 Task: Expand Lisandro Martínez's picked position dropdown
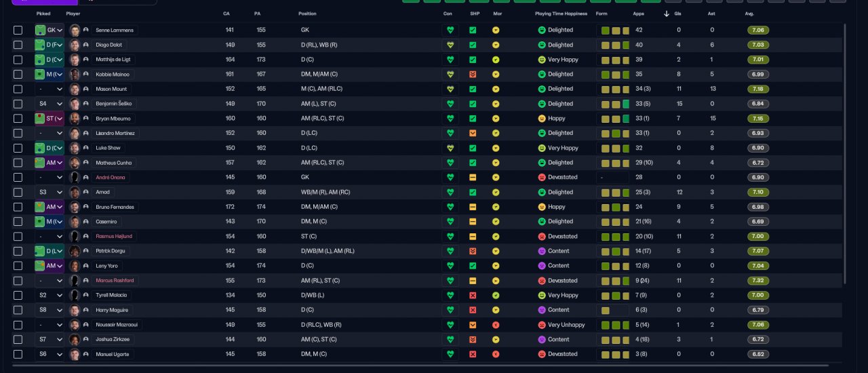(x=50, y=133)
